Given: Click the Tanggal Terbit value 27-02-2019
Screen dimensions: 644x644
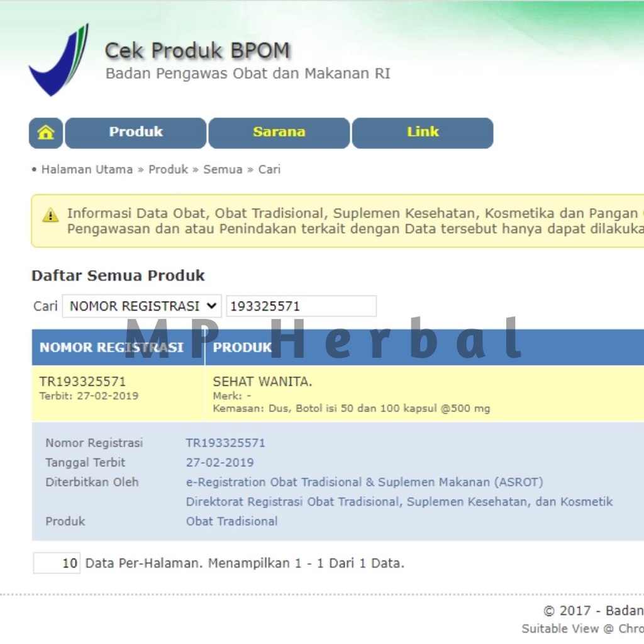Looking at the screenshot, I should pos(219,462).
